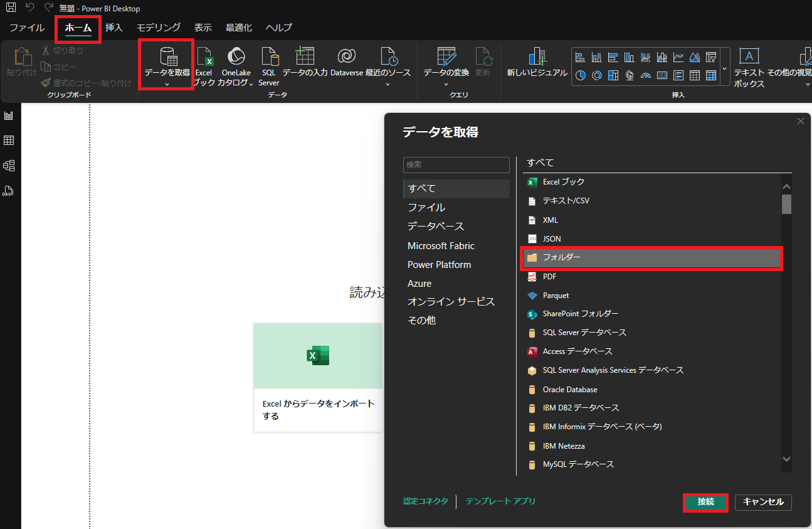Image resolution: width=812 pixels, height=529 pixels.
Task: Insert a stacked bar chart visual
Action: pos(581,58)
